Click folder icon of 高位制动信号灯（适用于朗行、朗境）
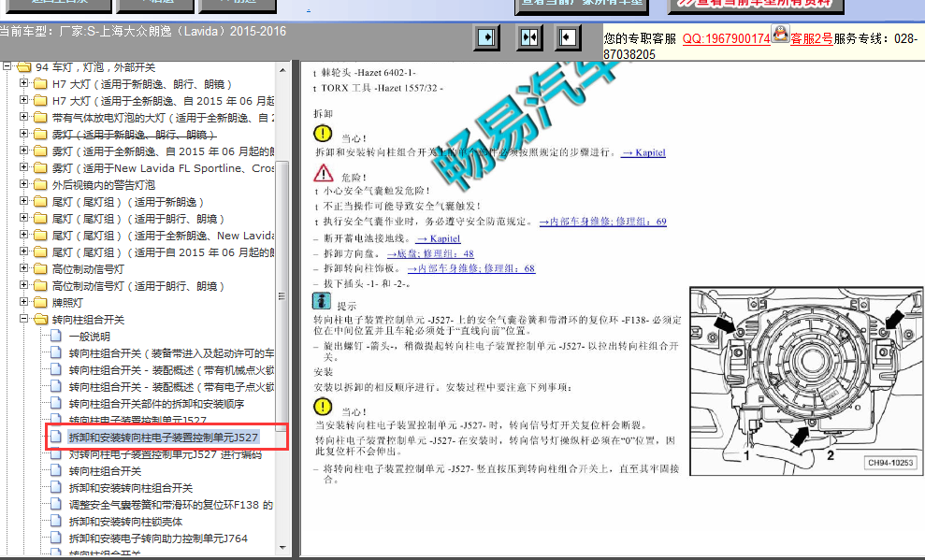The height and width of the screenshot is (560, 925). click(40, 286)
